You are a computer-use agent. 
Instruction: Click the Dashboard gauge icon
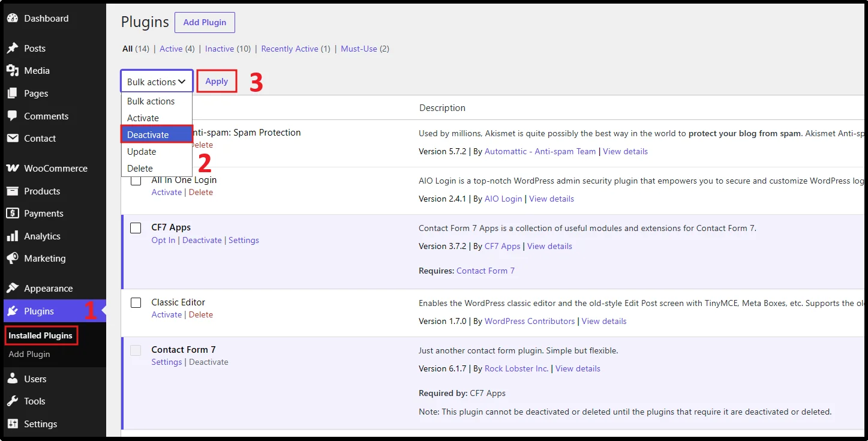pos(12,19)
